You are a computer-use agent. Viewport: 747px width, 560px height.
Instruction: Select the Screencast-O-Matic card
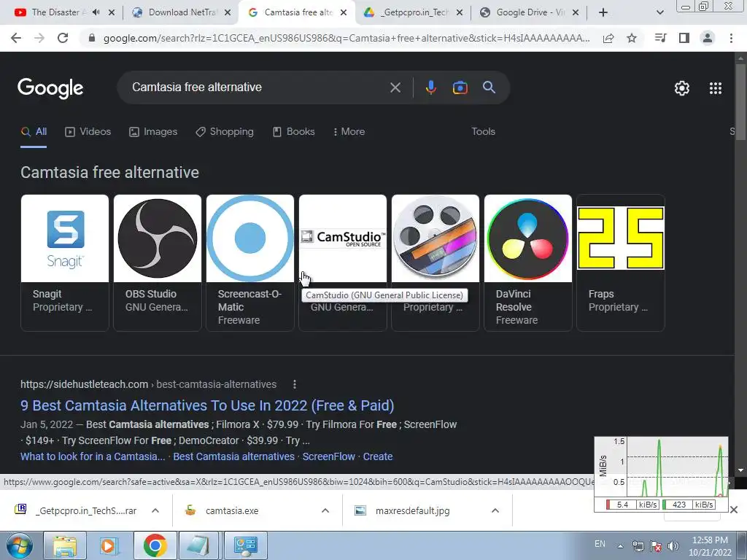(x=250, y=262)
